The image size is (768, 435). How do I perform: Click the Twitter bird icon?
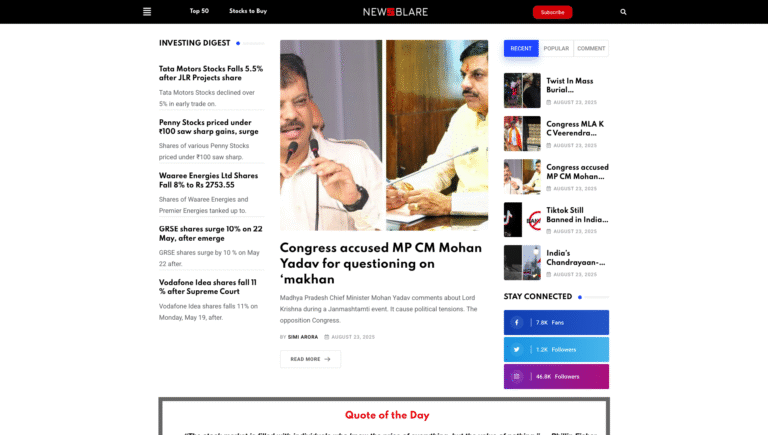coord(516,349)
